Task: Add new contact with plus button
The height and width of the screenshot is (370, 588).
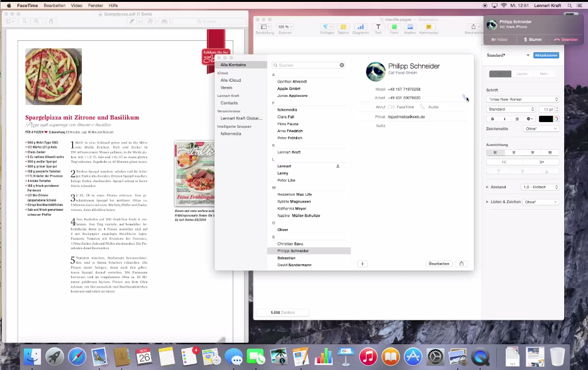Action: 362,264
